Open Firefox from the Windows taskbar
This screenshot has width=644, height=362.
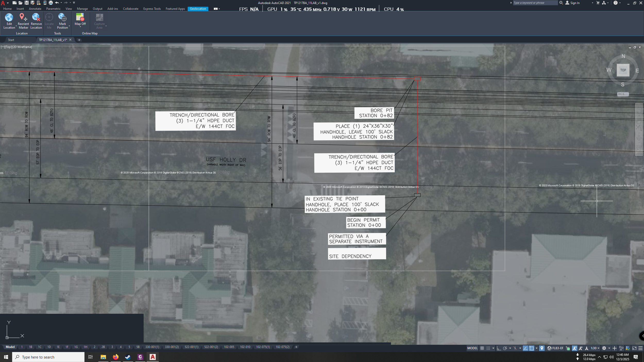click(116, 357)
